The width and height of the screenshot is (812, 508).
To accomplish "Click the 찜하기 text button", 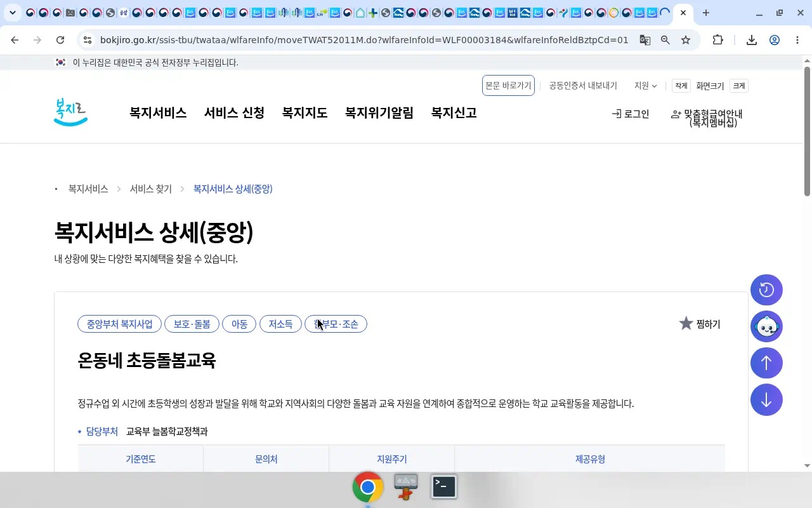I will [708, 324].
